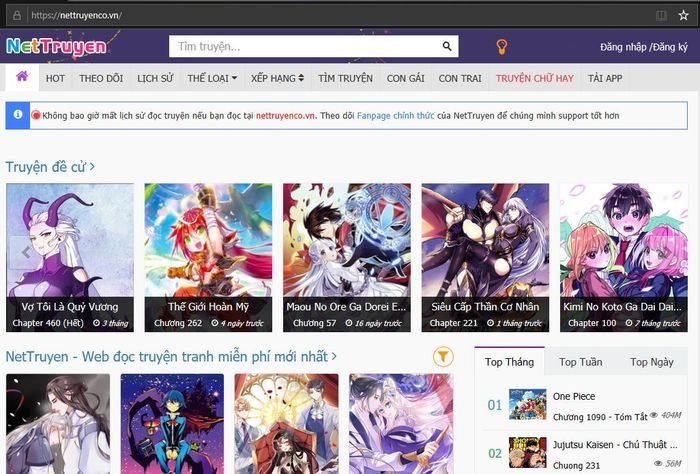Click previous arrow on featured carousel
This screenshot has width=700, height=474.
tap(25, 253)
